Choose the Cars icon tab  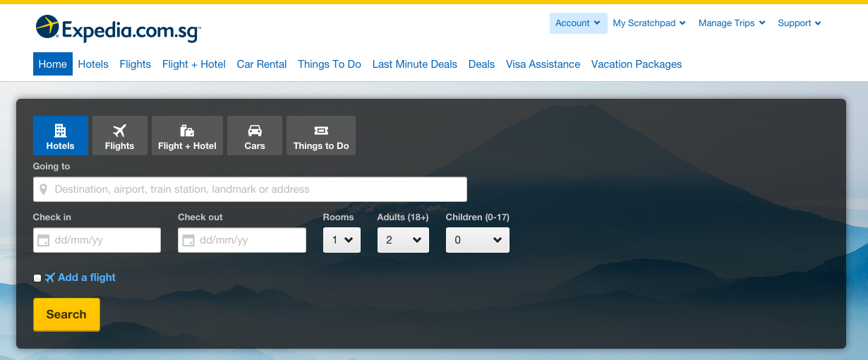coord(255,136)
